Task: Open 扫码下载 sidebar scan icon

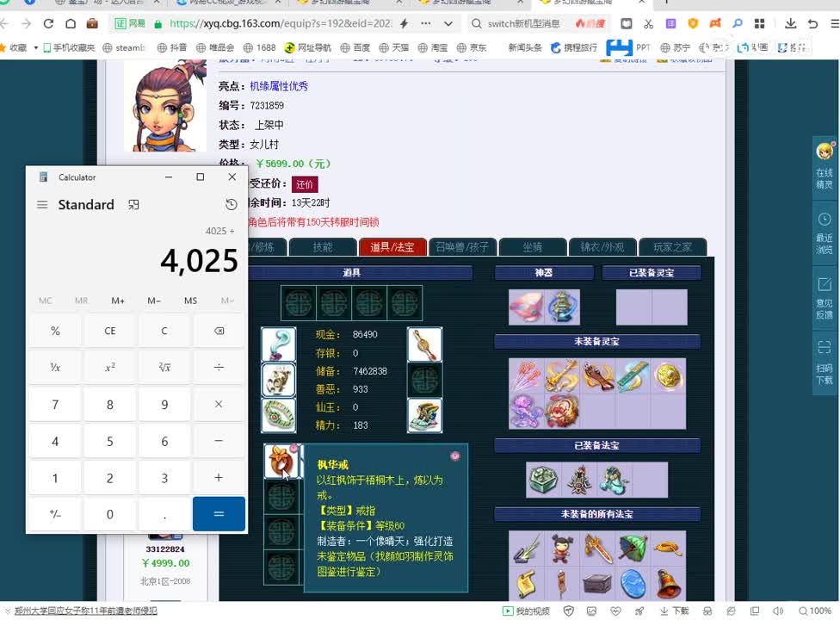Action: [x=825, y=363]
